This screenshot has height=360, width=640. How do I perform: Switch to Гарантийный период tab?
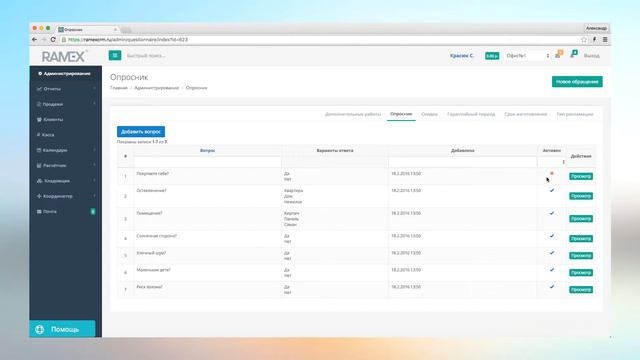[471, 114]
